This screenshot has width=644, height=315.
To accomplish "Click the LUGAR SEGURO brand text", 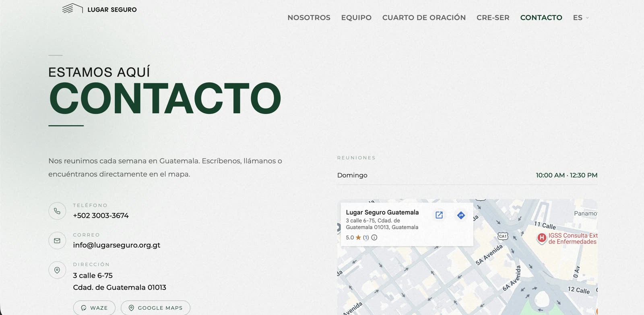I will pyautogui.click(x=112, y=10).
